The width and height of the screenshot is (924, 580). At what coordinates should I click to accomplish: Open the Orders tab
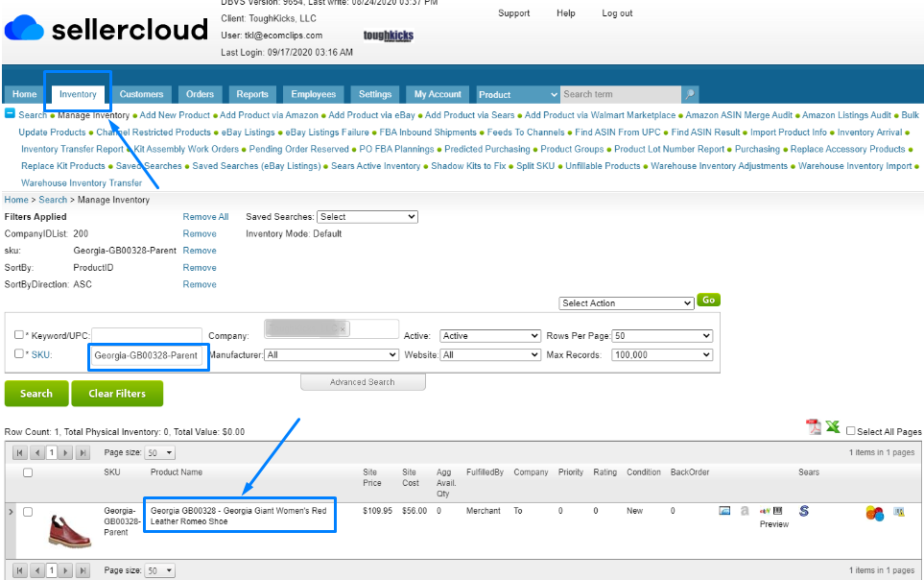(200, 94)
